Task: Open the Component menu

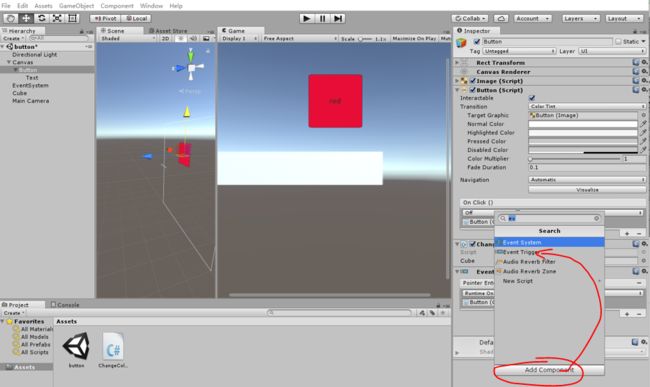Action: point(117,6)
